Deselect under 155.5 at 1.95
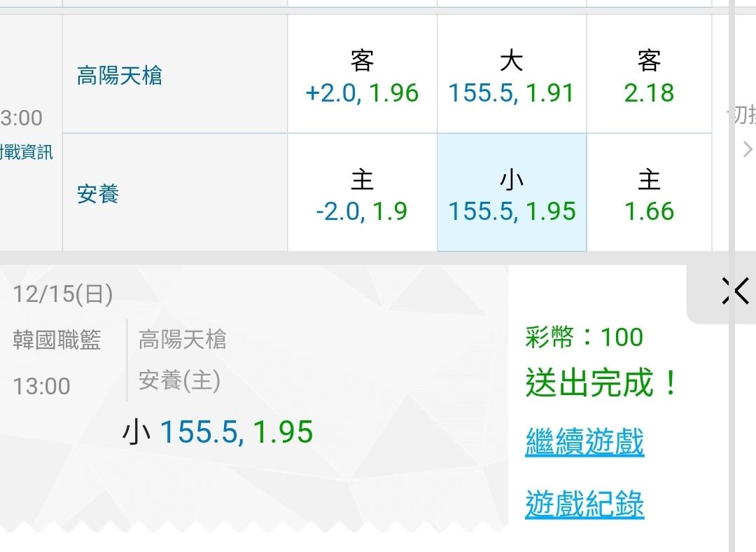 512,193
